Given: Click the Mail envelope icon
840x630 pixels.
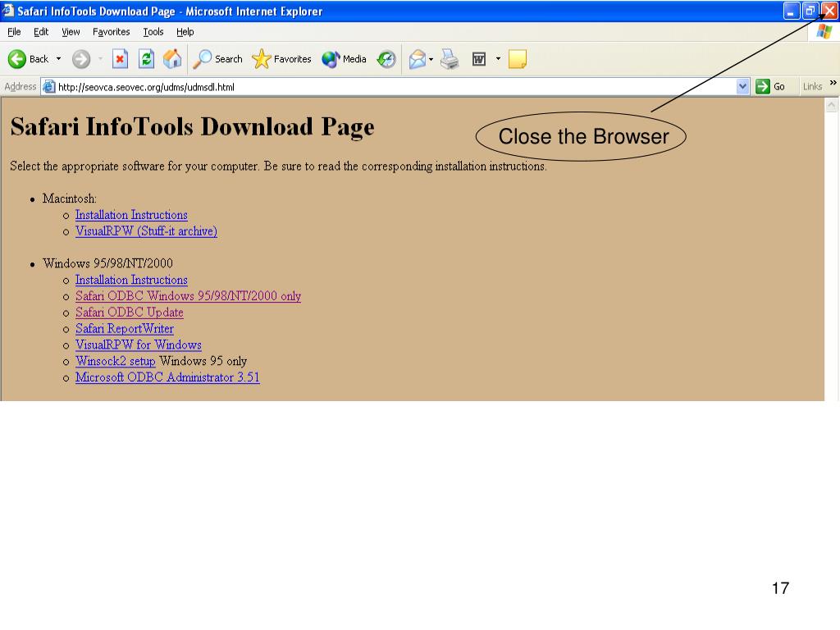Looking at the screenshot, I should pyautogui.click(x=418, y=59).
